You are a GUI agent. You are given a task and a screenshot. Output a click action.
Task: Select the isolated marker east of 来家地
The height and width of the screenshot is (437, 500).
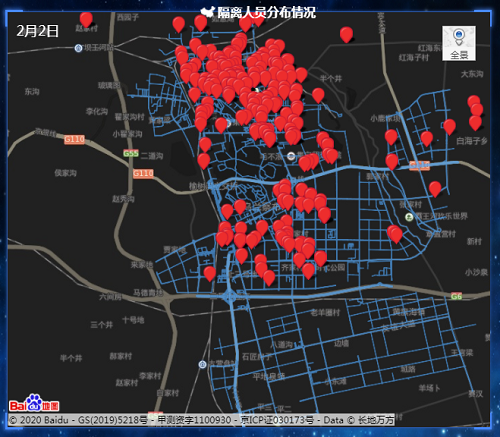[210, 274]
